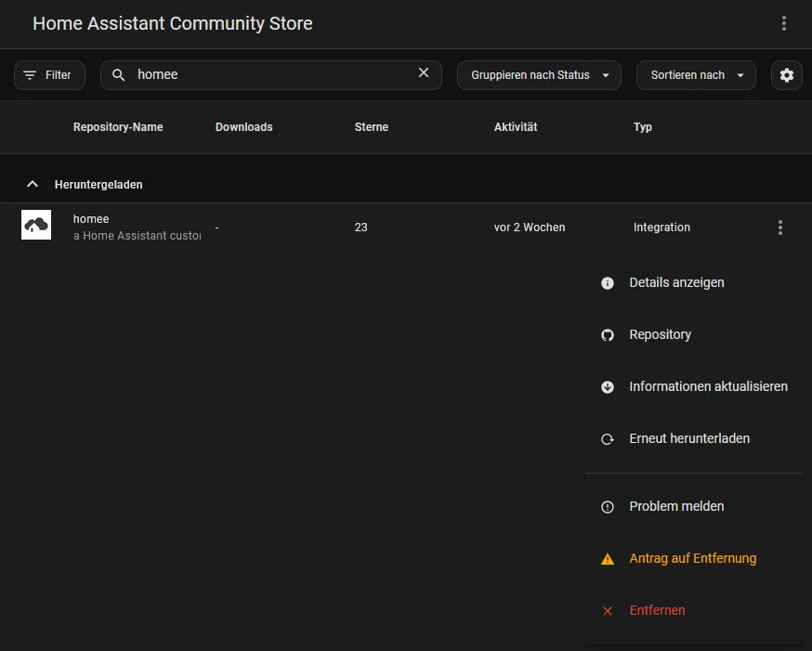Sort by the Aktivität column header
This screenshot has height=651, width=812.
(x=516, y=127)
